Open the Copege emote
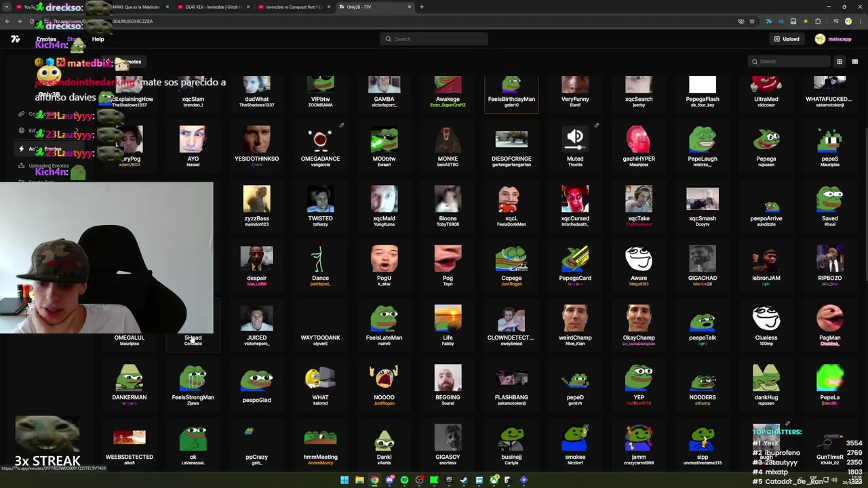Screen dimensions: 868x488 click(x=511, y=265)
